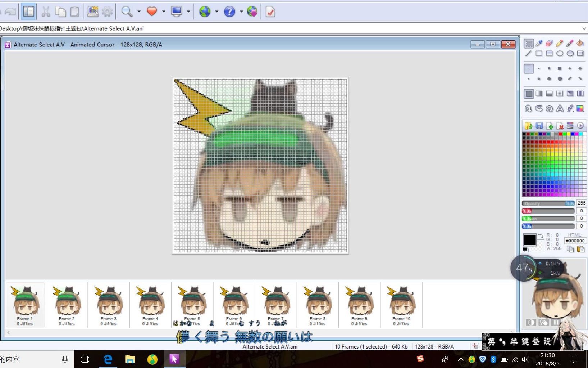
Task: Select the rectangular selection tool
Action: click(x=529, y=44)
